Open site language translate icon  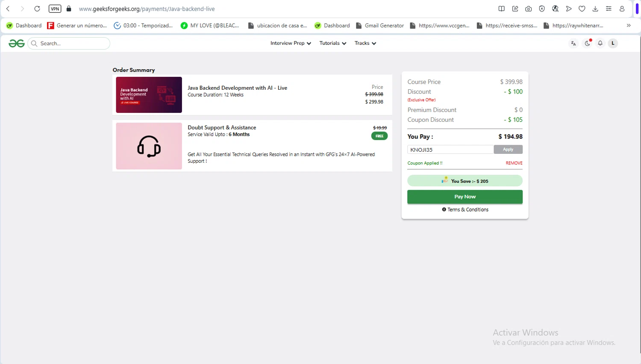[x=573, y=43]
